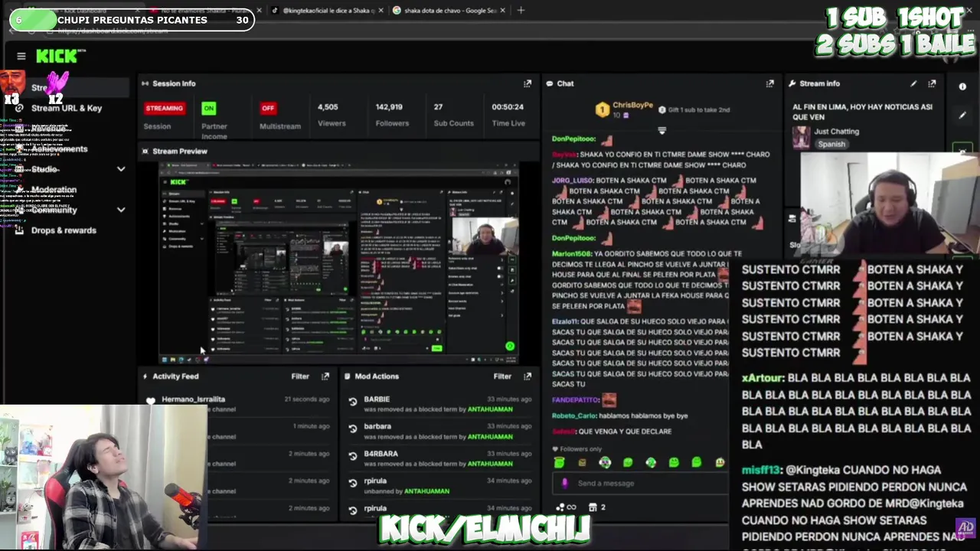Open the shop icon below message box
The width and height of the screenshot is (980, 551).
coord(593,507)
